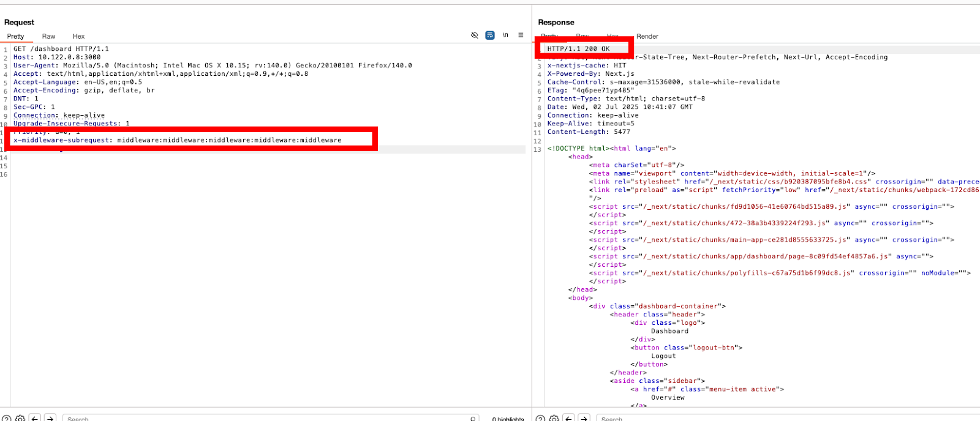This screenshot has height=421, width=980.
Task: Click the Cache-Control response header
Action: click(x=663, y=82)
